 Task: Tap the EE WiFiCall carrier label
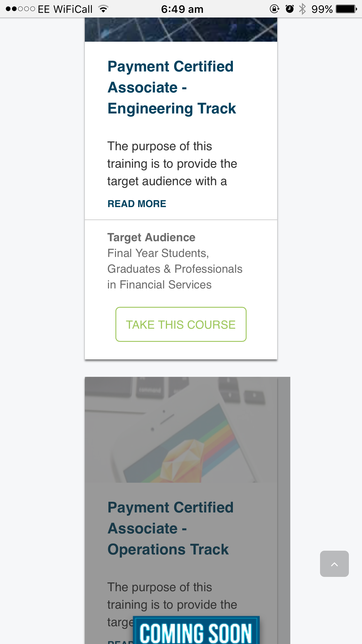tap(65, 9)
